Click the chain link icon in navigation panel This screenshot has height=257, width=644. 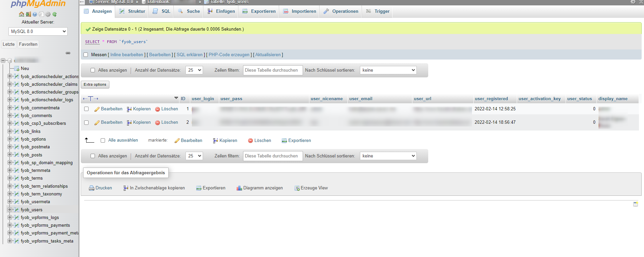68,53
